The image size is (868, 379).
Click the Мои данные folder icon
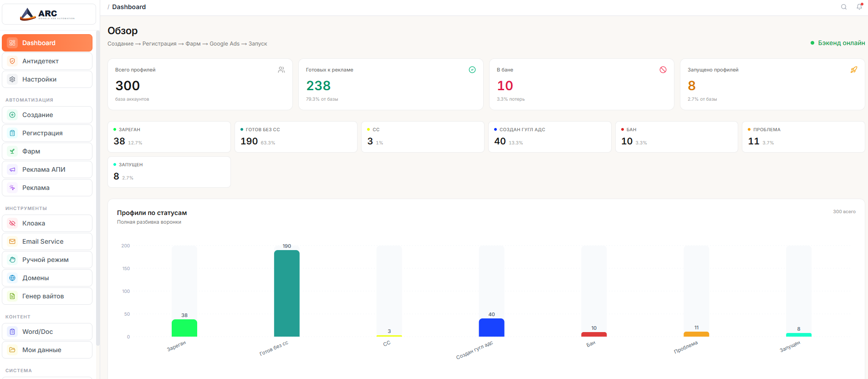pyautogui.click(x=12, y=350)
